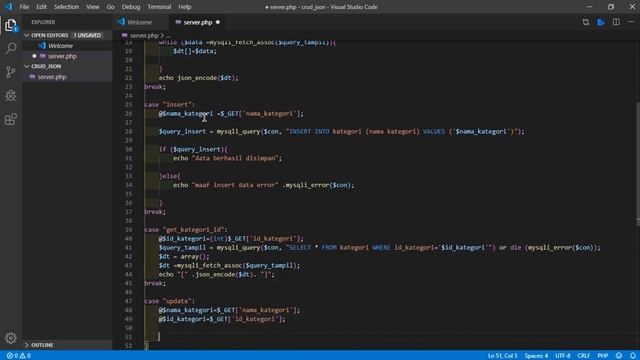Click the server.php breadcrumb
Viewport: 640px width, 360px height.
(x=144, y=36)
